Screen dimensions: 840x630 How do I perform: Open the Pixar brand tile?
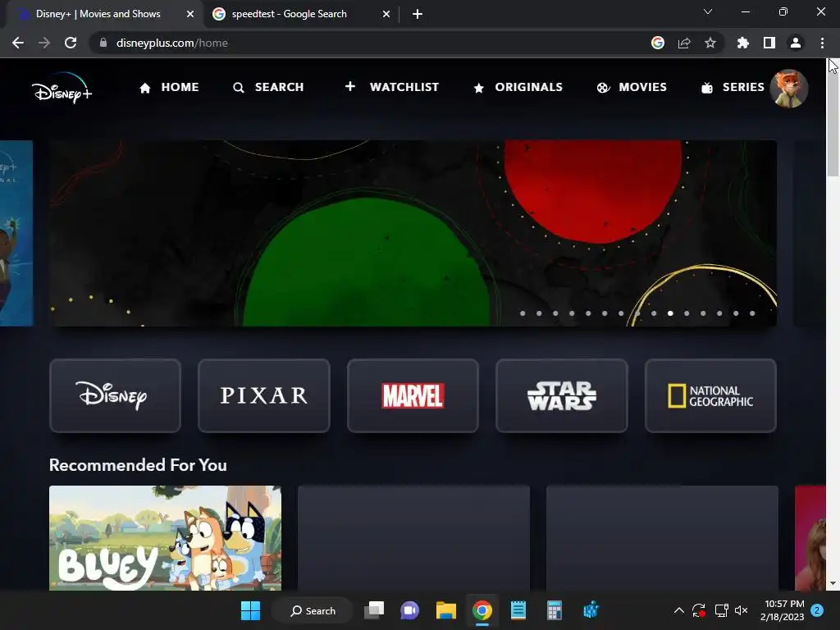[x=264, y=395]
